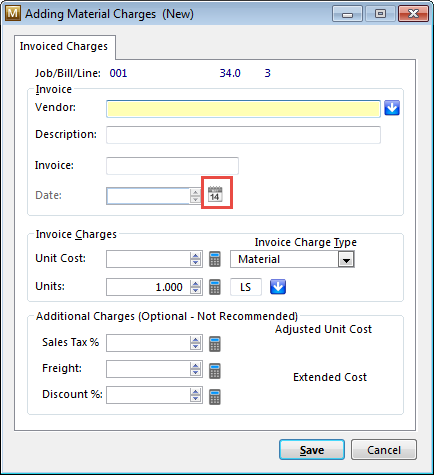Open the Date calendar picker icon

tap(215, 194)
